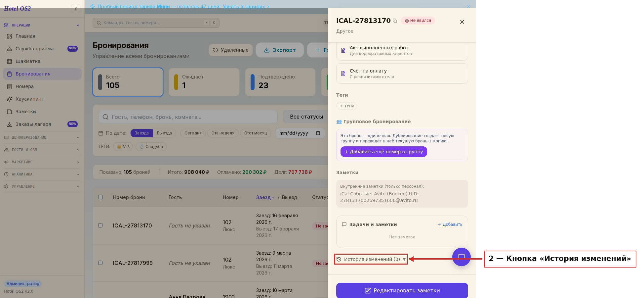Add a tag with + теги chip
Image resolution: width=644 pixels, height=298 pixels.
(x=346, y=106)
